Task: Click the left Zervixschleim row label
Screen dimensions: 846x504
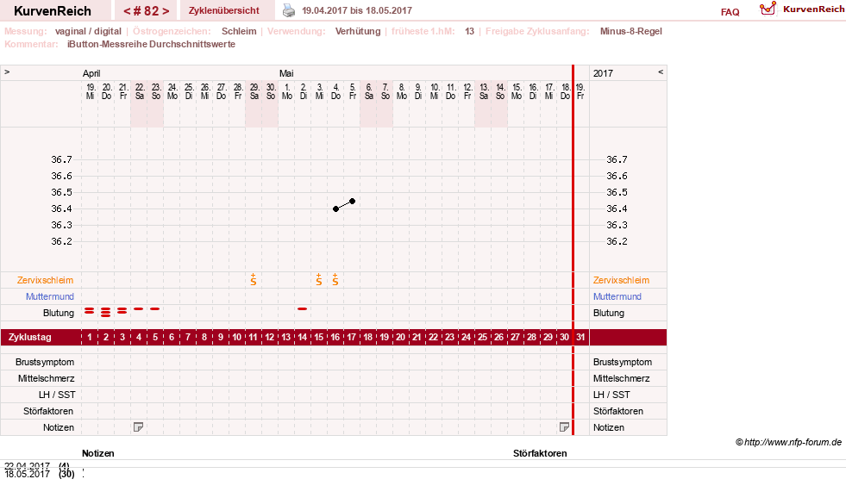Action: click(46, 280)
